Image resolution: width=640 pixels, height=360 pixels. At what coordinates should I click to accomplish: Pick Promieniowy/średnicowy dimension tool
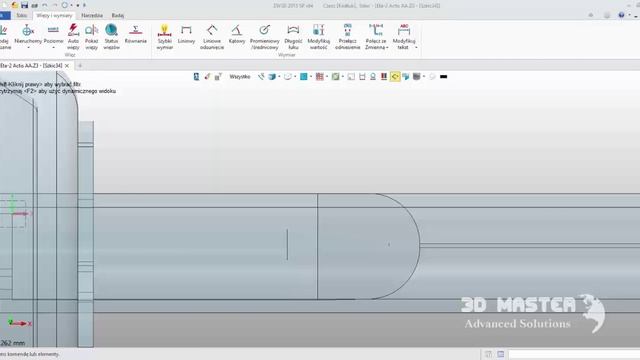coord(264,37)
